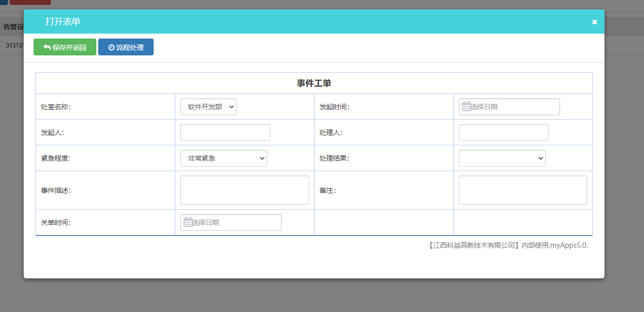This screenshot has height=312, width=644.
Task: Click into the 事件描述 text area
Action: [244, 190]
